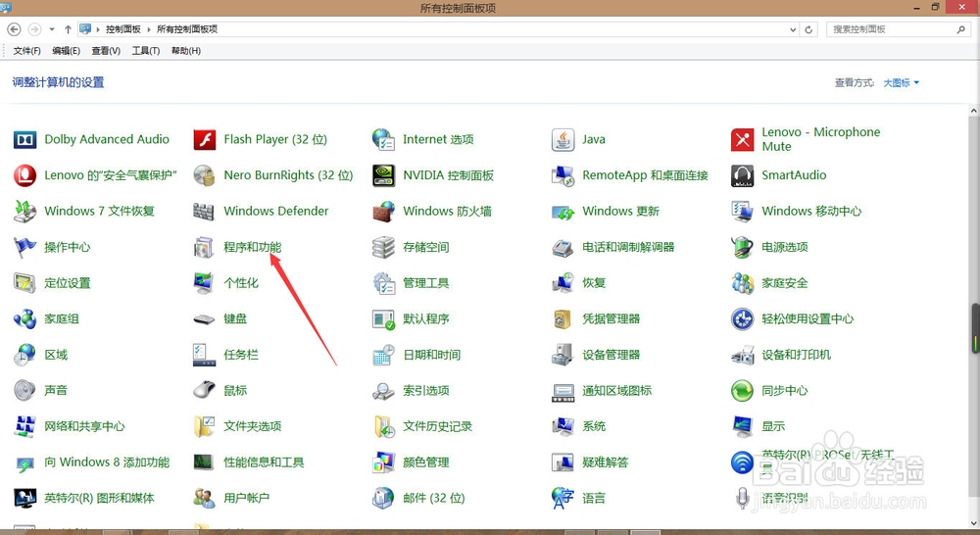
Task: Click the Lenovo 安全气囊保护 red icon
Action: (x=25, y=175)
